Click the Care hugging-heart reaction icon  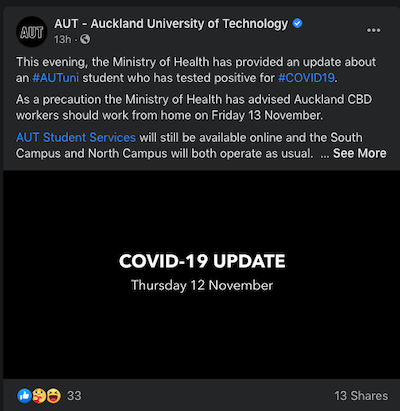click(39, 396)
